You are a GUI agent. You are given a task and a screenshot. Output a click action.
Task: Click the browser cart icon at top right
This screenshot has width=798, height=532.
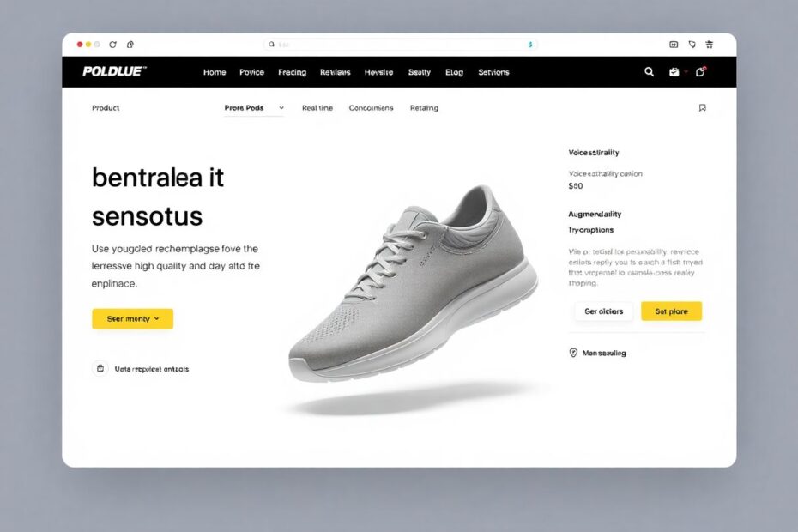point(709,45)
